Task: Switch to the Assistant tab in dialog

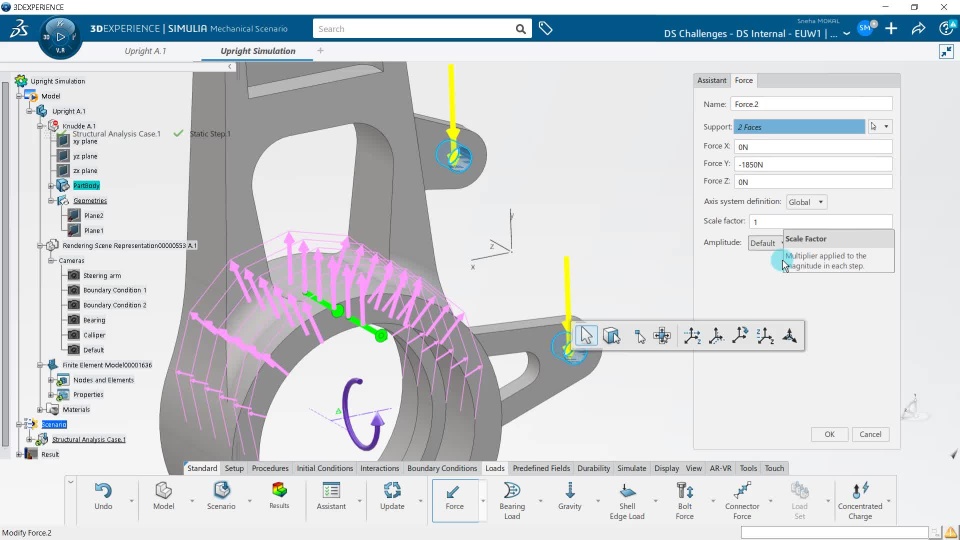Action: [x=711, y=80]
